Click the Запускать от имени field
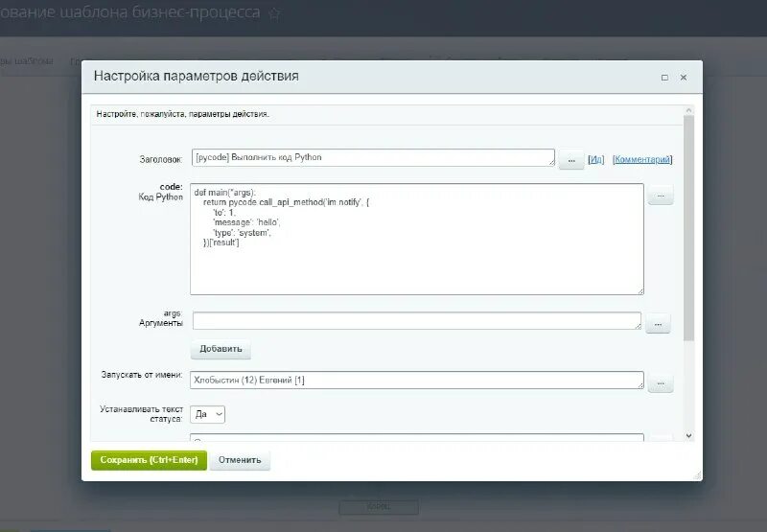Image resolution: width=767 pixels, height=532 pixels. coord(417,380)
